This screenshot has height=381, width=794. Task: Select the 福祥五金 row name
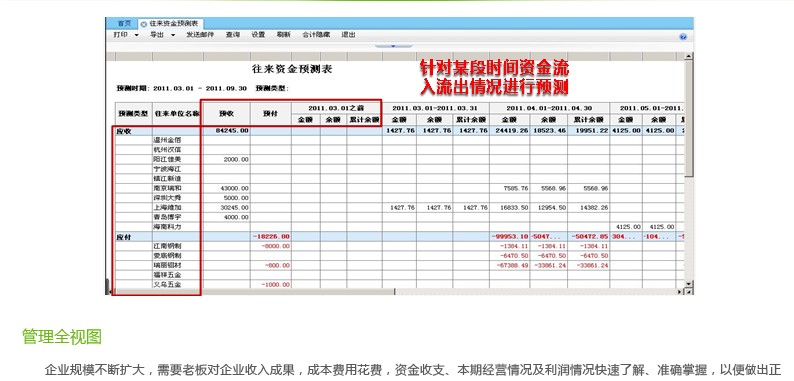(x=167, y=275)
